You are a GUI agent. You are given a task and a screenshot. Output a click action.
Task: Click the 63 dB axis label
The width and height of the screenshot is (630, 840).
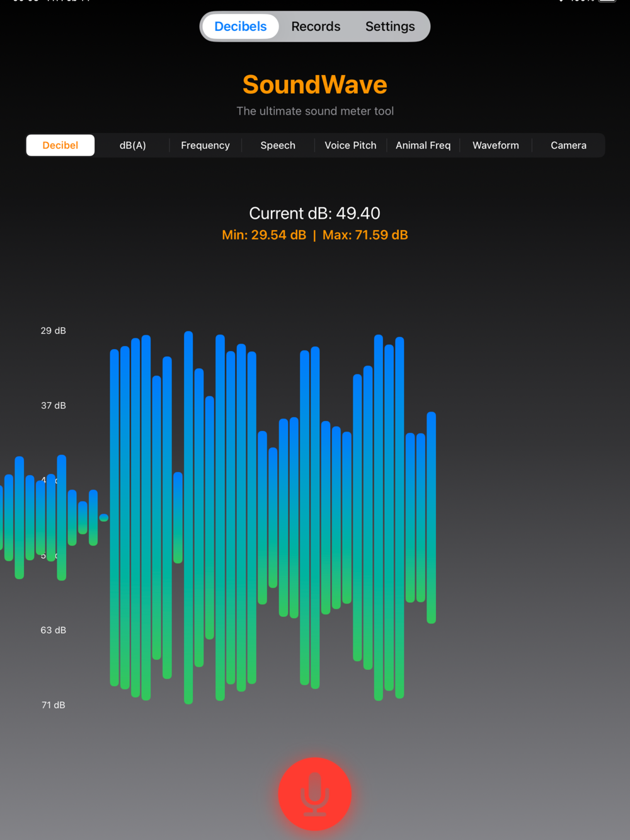pyautogui.click(x=54, y=630)
